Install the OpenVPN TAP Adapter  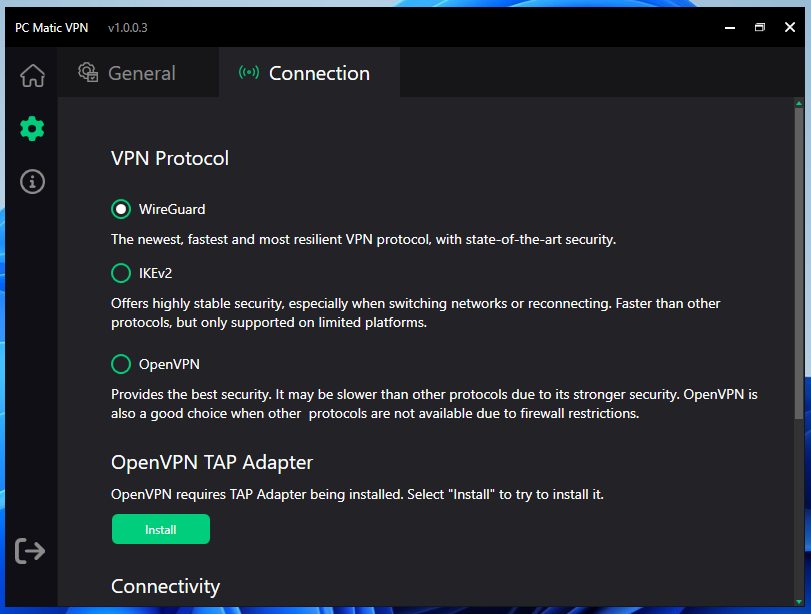click(160, 529)
